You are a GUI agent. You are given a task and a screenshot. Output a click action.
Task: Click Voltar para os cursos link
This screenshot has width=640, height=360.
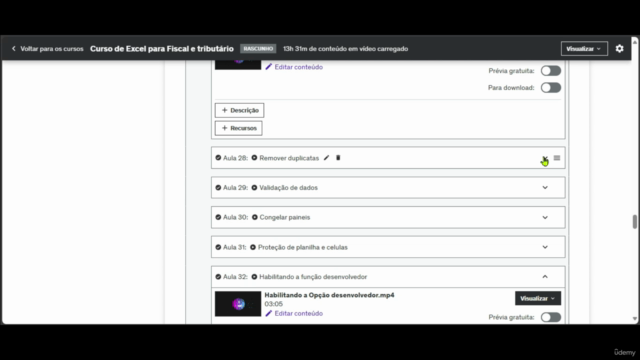(52, 49)
